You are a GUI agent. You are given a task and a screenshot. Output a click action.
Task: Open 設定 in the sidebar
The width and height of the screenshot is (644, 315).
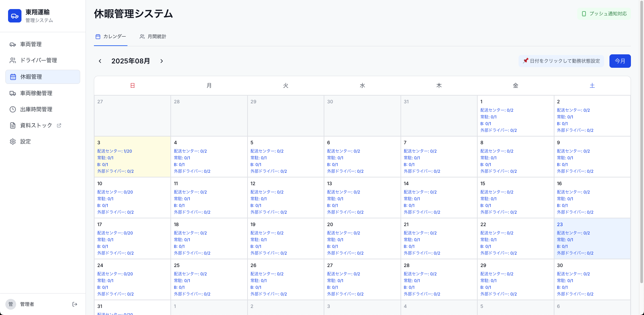(x=43, y=142)
